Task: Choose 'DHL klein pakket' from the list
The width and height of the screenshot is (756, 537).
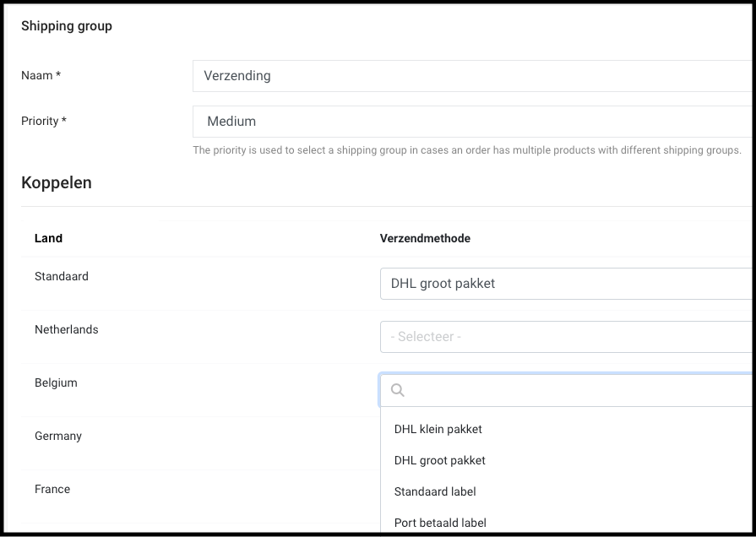Action: [438, 429]
